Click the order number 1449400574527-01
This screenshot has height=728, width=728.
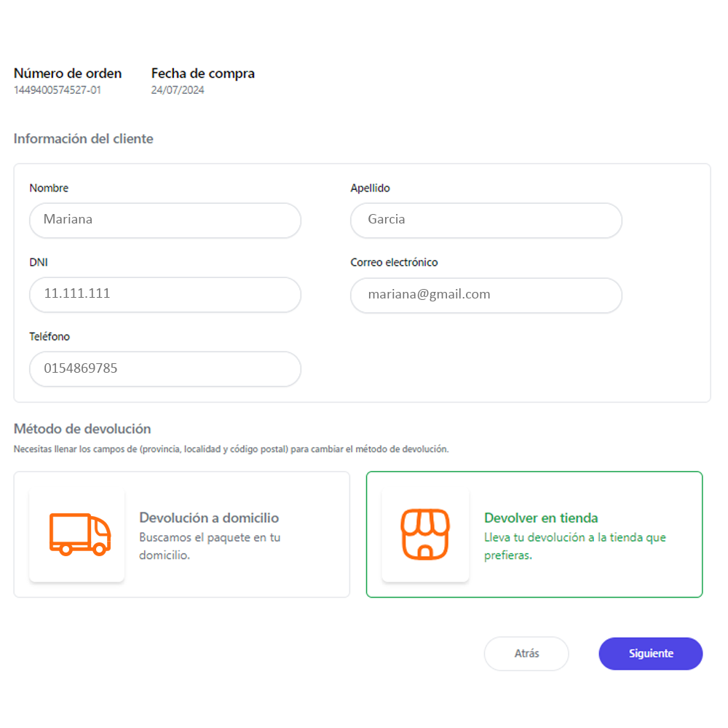[x=57, y=90]
